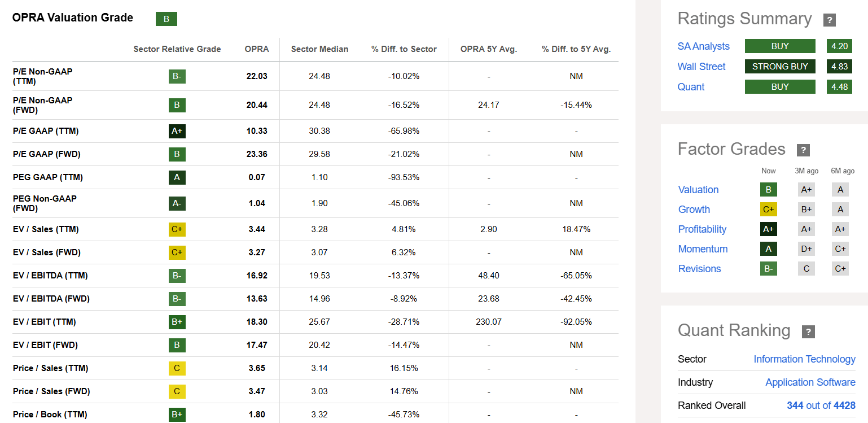Viewport: 868px width, 423px height.
Task: Click the A grade badge for PEG GAAP (TTM)
Action: point(177,177)
